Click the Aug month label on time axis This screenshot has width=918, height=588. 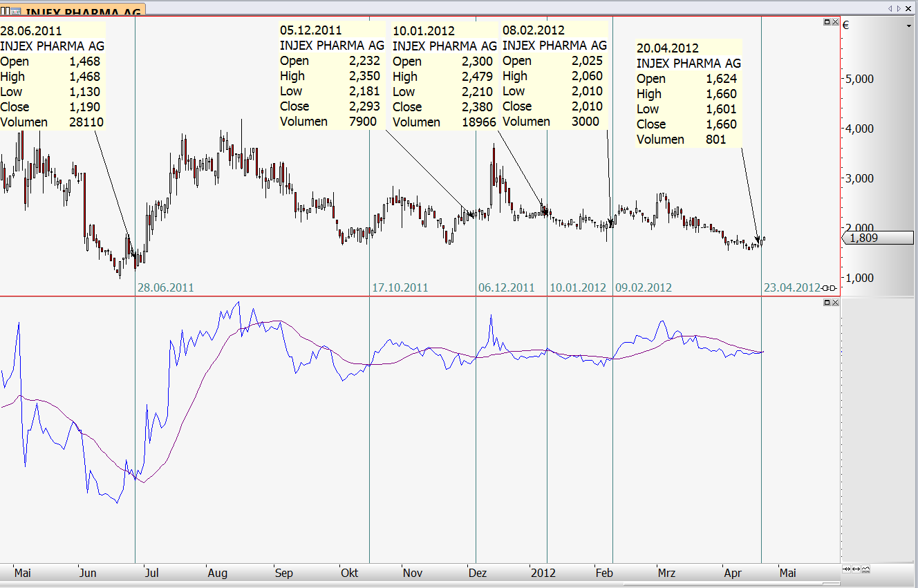pos(217,573)
